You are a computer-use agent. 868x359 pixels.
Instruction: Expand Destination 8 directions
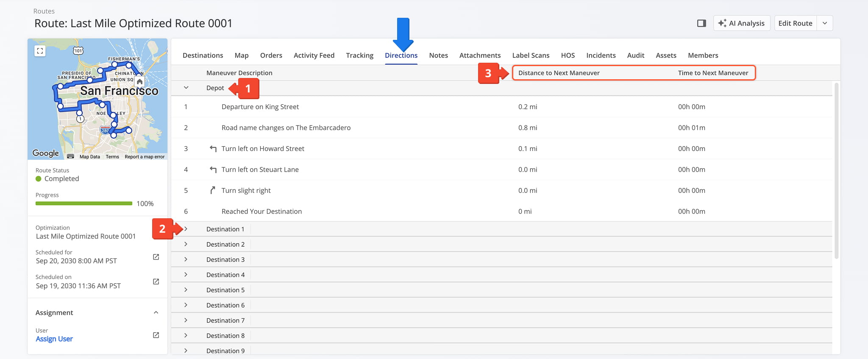[x=186, y=336]
